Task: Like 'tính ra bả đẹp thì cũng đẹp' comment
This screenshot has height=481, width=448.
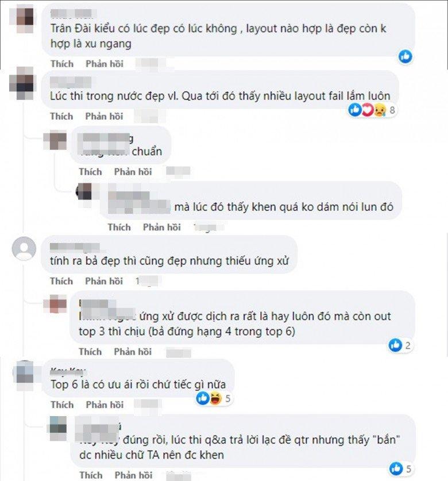Action: [61, 281]
